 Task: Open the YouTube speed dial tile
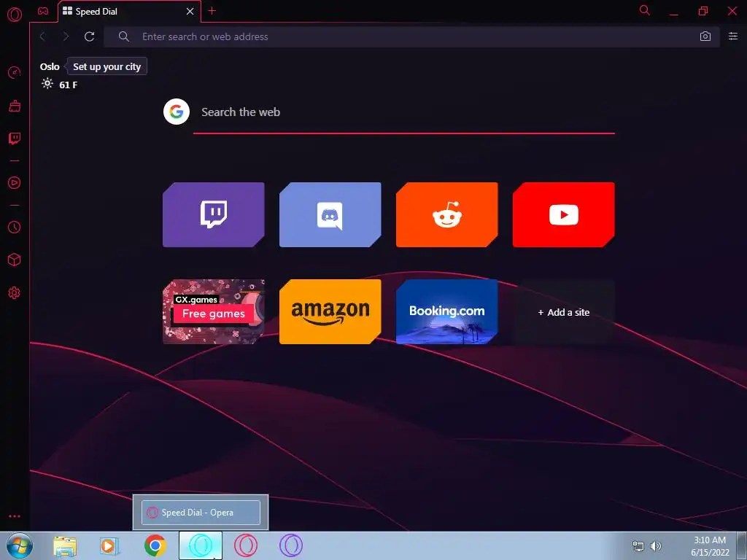564,215
